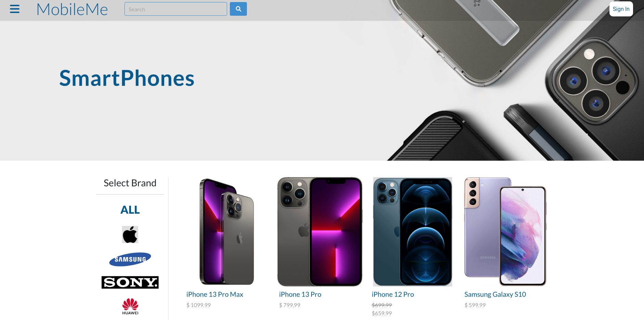Click the Select Brand heading
Viewport: 644px width, 320px height.
[x=130, y=183]
